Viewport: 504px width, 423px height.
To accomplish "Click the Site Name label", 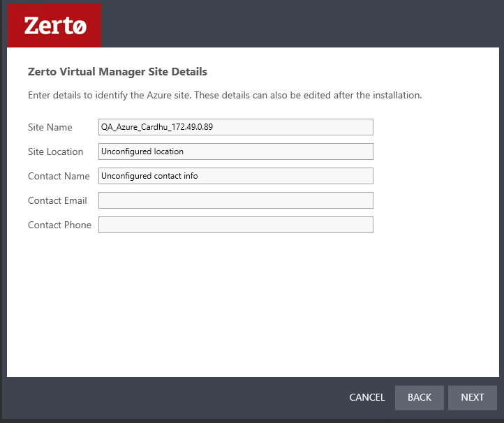I will (x=50, y=127).
